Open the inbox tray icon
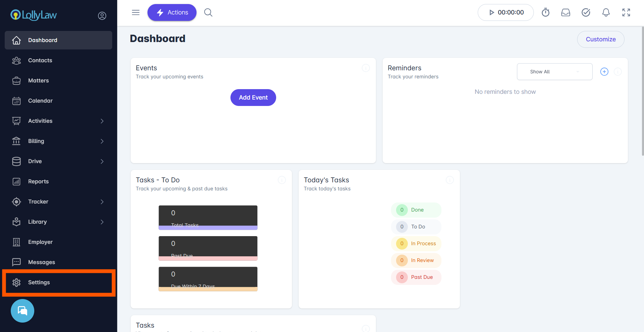 tap(566, 12)
